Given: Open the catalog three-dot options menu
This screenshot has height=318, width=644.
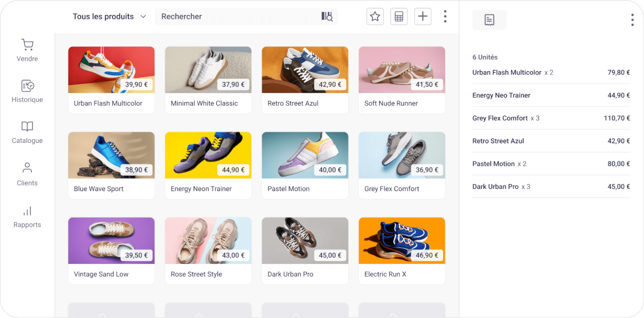Looking at the screenshot, I should [x=445, y=17].
